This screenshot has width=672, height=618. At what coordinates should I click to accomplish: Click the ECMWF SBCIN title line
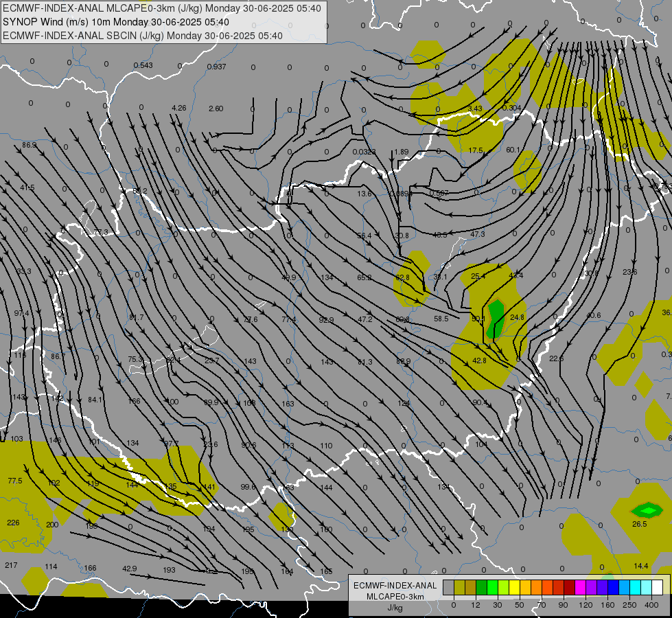143,36
